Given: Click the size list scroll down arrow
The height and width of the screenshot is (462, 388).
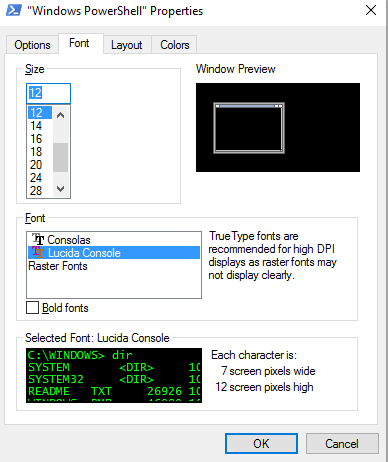Looking at the screenshot, I should click(x=60, y=189).
